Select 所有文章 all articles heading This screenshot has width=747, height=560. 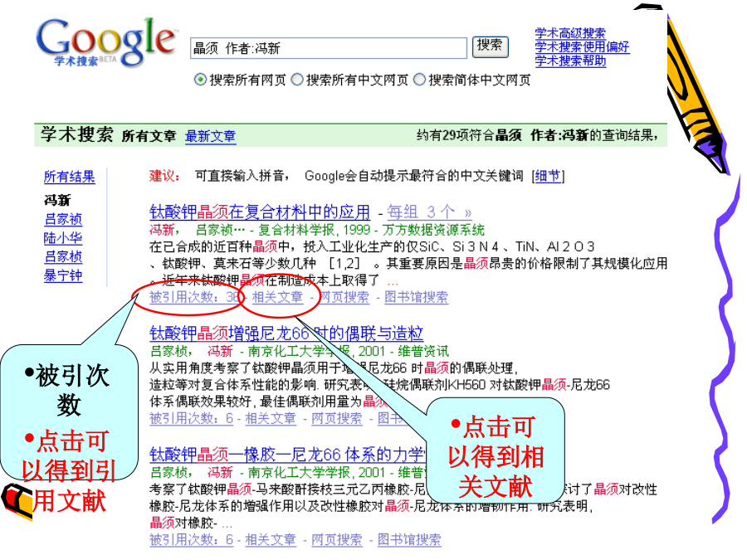(149, 136)
